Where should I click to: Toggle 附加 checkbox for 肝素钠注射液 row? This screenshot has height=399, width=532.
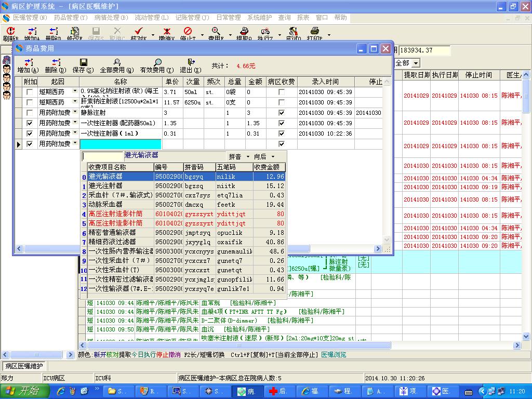[30, 102]
